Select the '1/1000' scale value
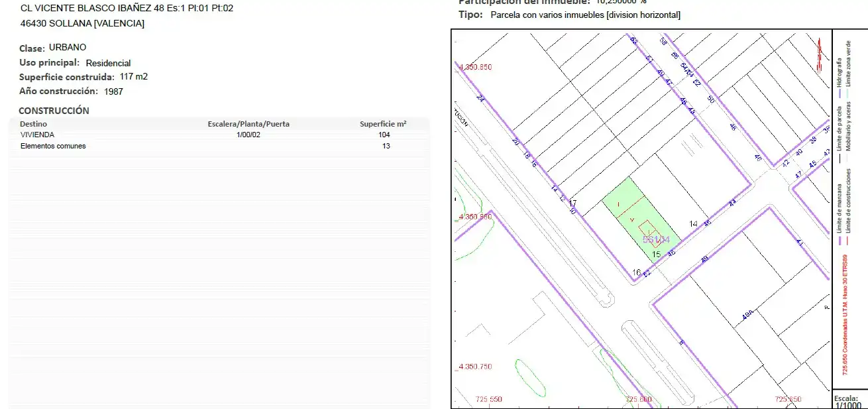Image resolution: width=868 pixels, height=409 pixels. [848, 406]
